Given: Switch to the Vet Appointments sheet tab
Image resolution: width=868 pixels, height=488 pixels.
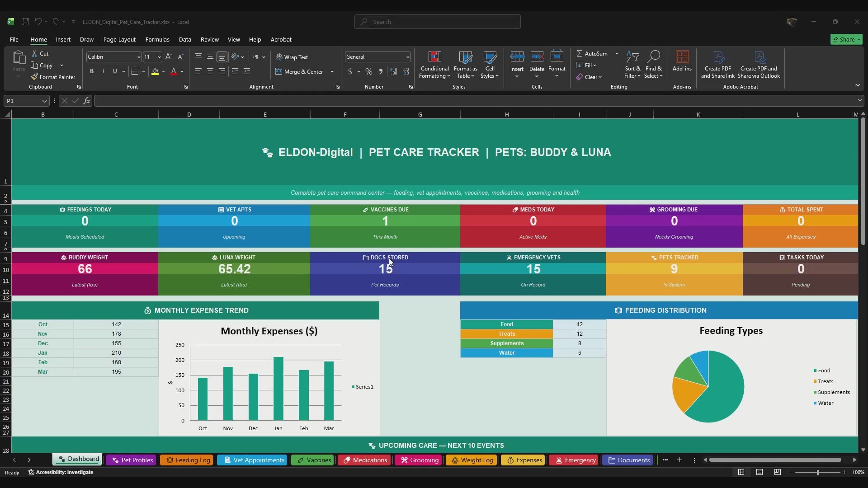Looking at the screenshot, I should [254, 460].
